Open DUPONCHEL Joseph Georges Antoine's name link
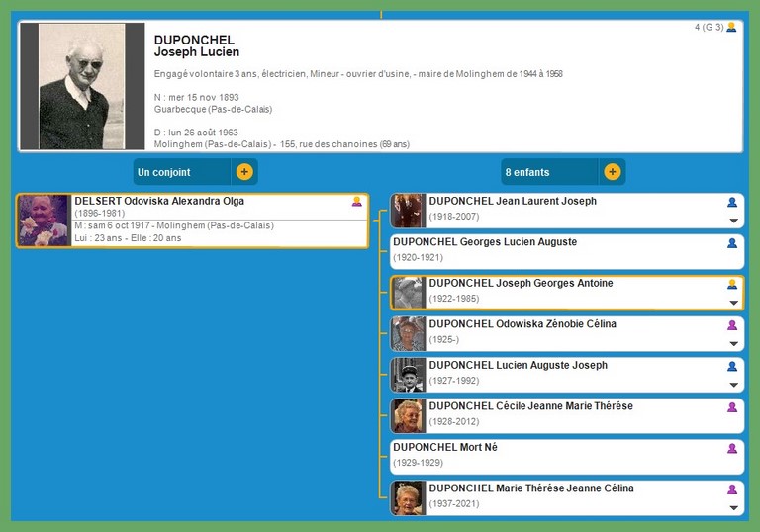Screen dimensions: 760x532 coord(521,283)
